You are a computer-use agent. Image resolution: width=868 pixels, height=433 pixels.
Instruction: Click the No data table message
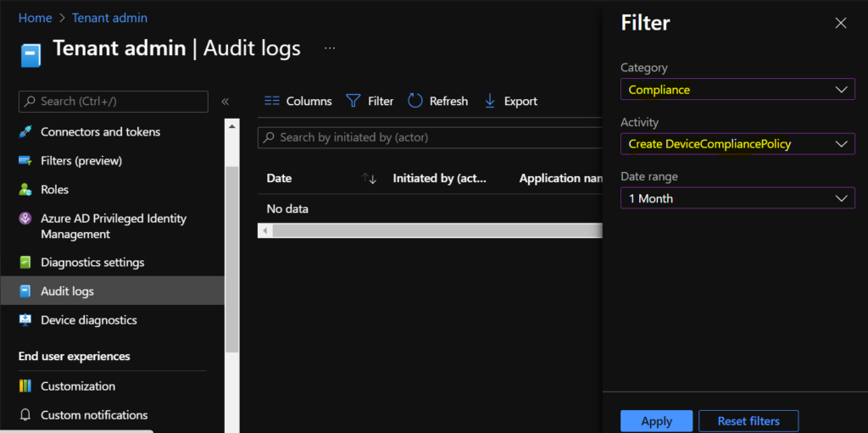point(287,208)
